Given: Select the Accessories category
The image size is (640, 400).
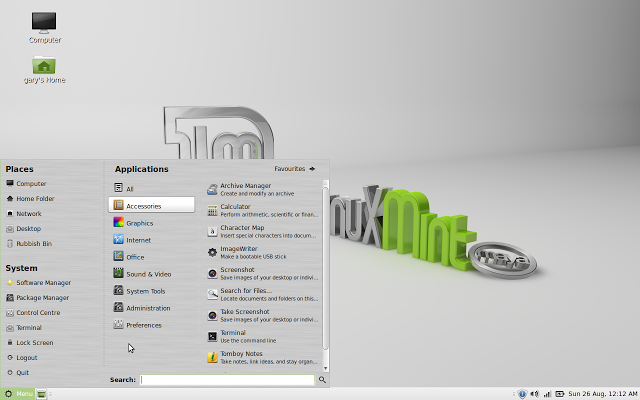Looking at the screenshot, I should coord(151,205).
